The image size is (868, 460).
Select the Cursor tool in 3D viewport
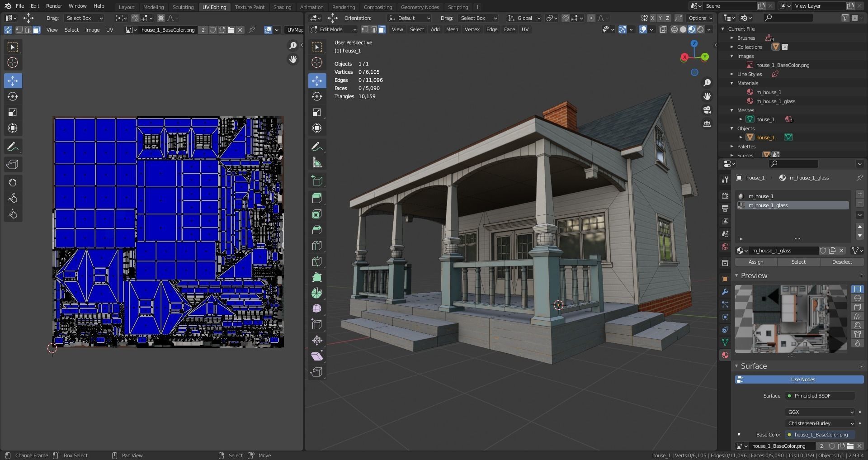317,62
